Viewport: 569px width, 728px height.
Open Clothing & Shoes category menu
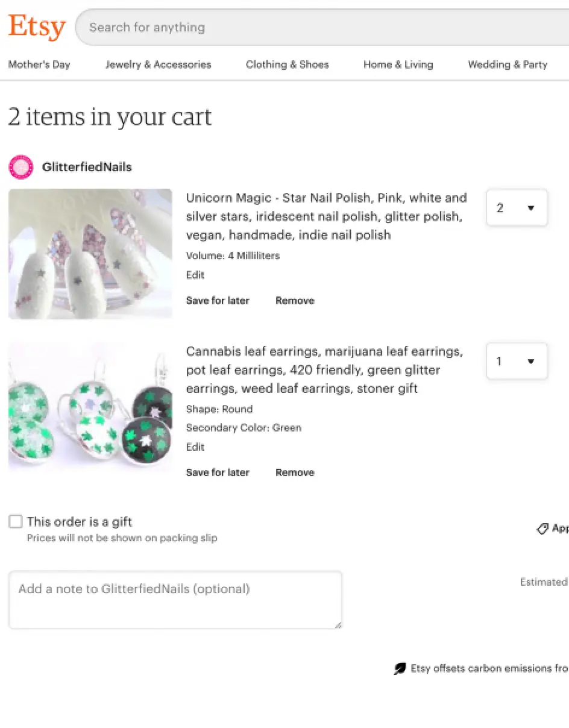[287, 64]
